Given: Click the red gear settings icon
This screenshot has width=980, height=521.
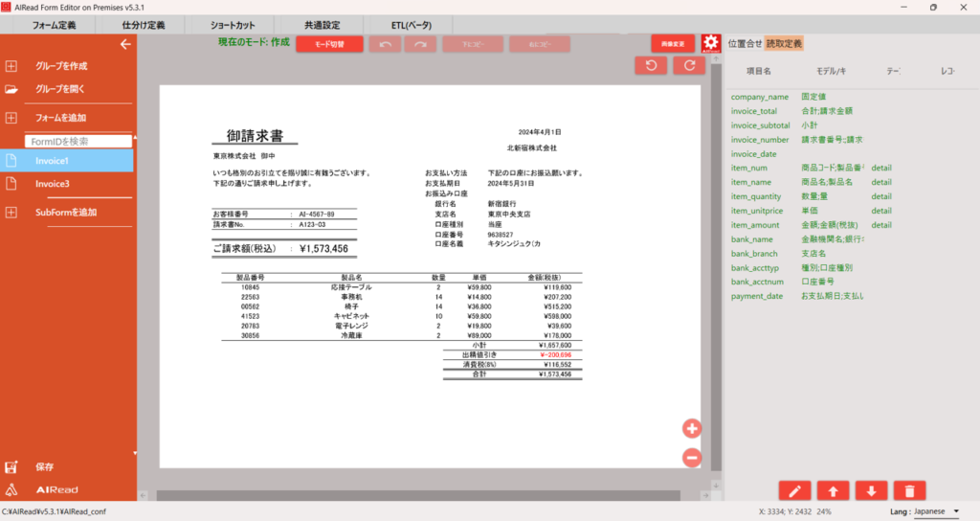Looking at the screenshot, I should click(710, 44).
